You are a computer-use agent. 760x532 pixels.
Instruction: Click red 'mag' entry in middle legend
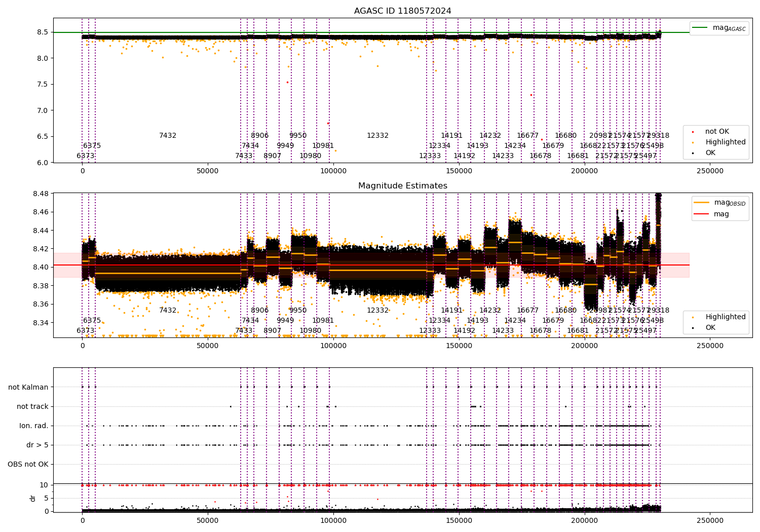[712, 214]
